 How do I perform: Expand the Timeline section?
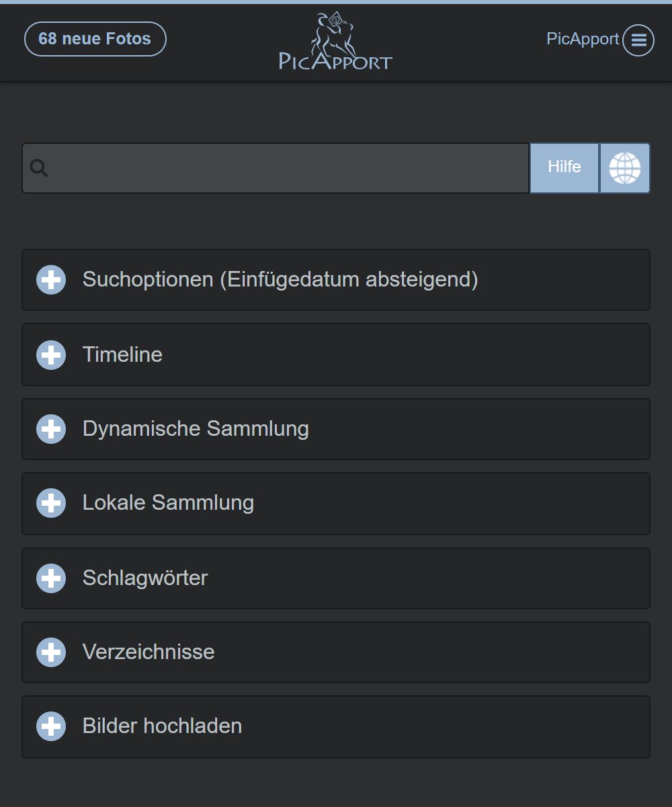122,354
